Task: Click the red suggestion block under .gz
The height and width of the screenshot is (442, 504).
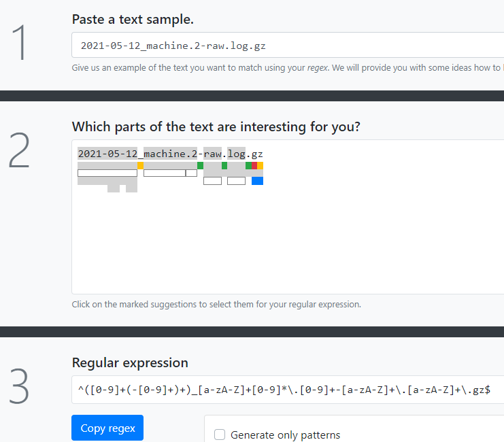Action: point(254,165)
